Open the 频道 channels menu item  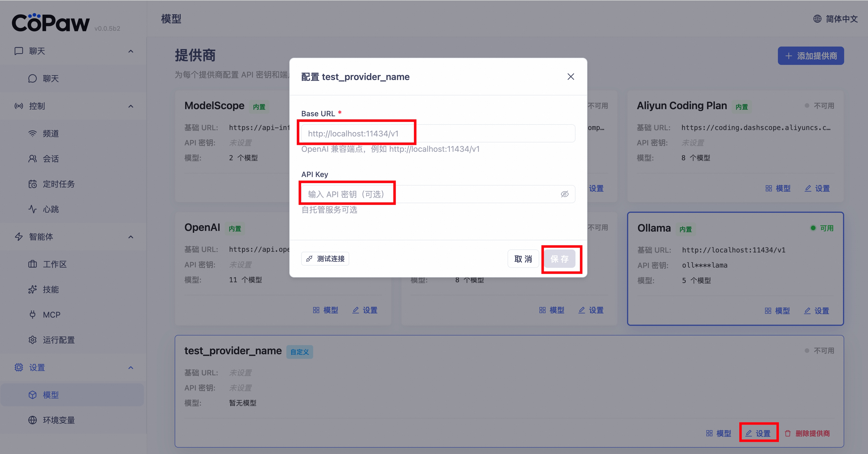coord(50,133)
